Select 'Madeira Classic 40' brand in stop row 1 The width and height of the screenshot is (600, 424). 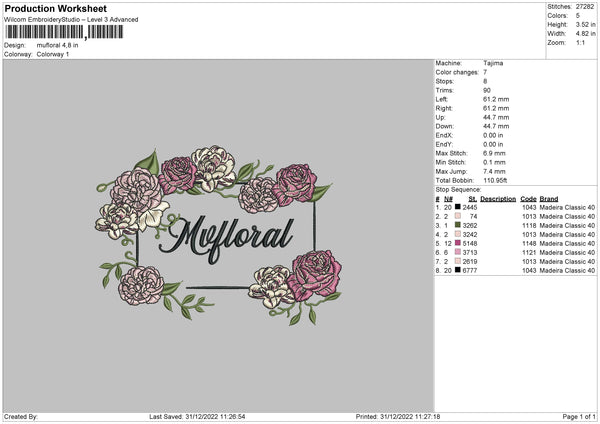point(567,207)
